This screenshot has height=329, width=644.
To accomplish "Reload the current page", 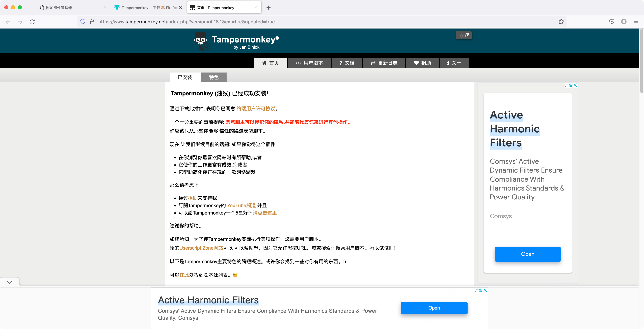I will point(32,22).
